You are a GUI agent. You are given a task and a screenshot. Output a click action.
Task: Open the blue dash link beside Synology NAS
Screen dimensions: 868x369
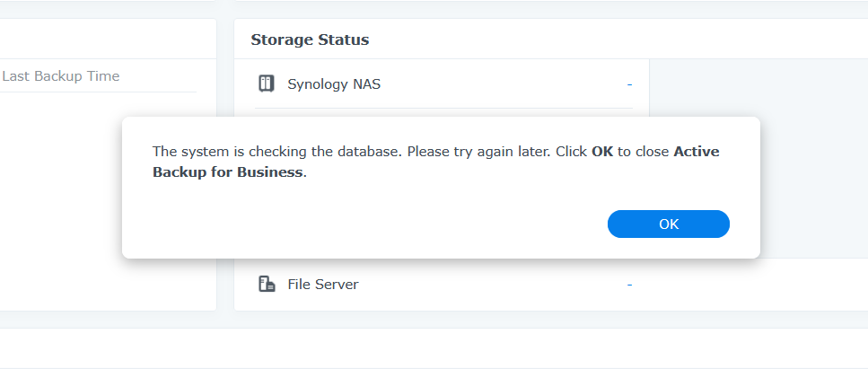coord(629,84)
